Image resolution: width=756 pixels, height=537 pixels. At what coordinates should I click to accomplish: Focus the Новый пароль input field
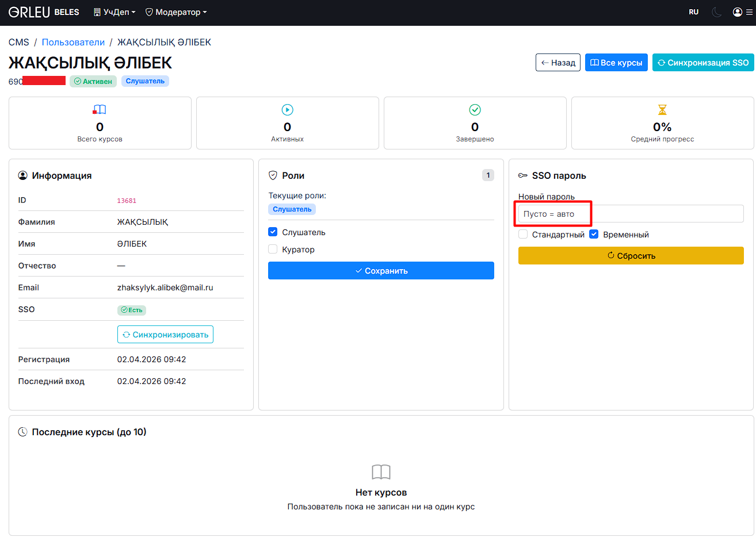631,214
